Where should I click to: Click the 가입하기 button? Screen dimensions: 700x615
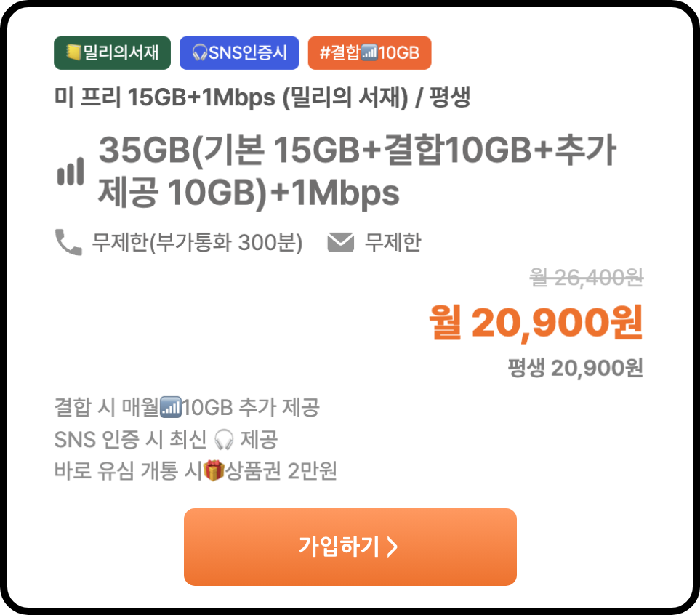(x=350, y=547)
